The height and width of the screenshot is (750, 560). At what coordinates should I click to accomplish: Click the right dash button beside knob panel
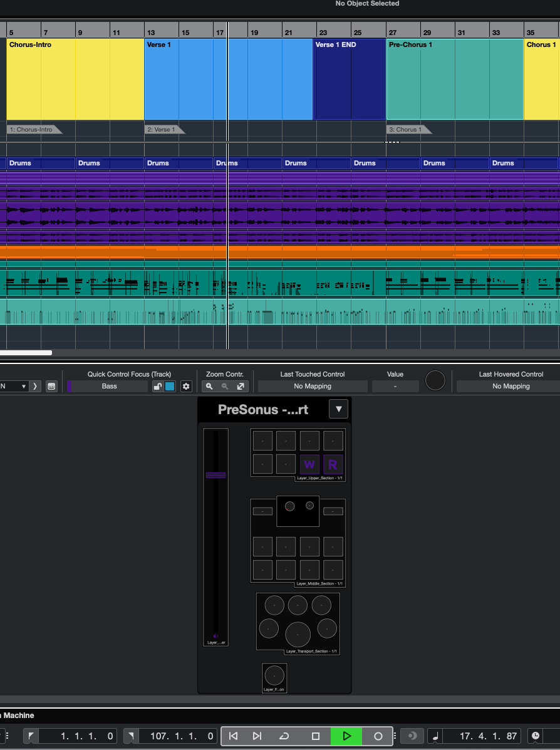click(x=333, y=511)
